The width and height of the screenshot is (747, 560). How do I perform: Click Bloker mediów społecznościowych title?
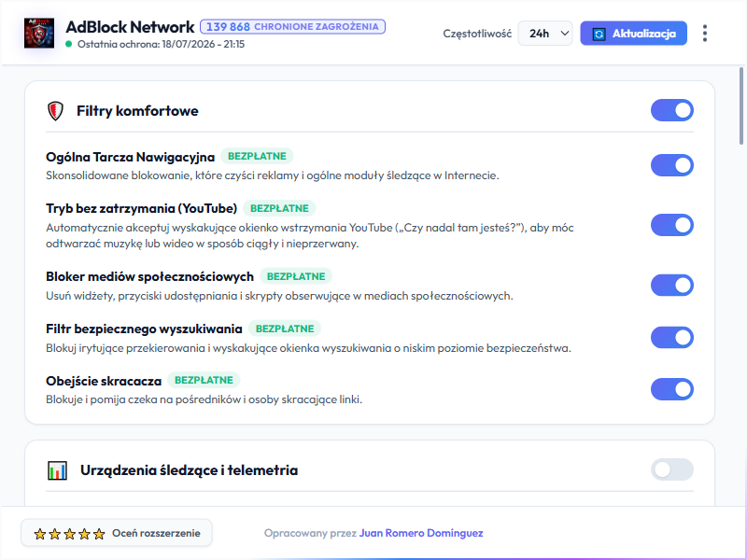coord(149,276)
